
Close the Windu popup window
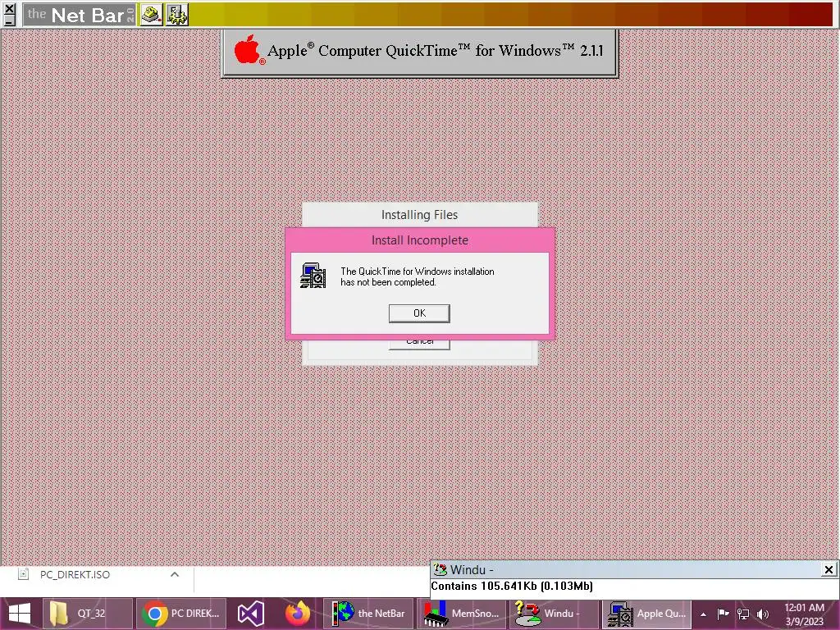829,569
